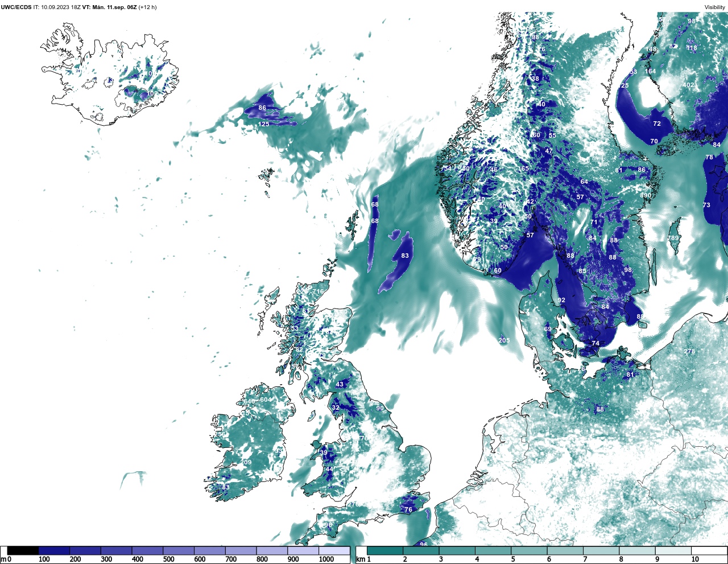Click the palest 900–1000 m swatch
The width and height of the screenshot is (728, 564).
click(x=303, y=551)
